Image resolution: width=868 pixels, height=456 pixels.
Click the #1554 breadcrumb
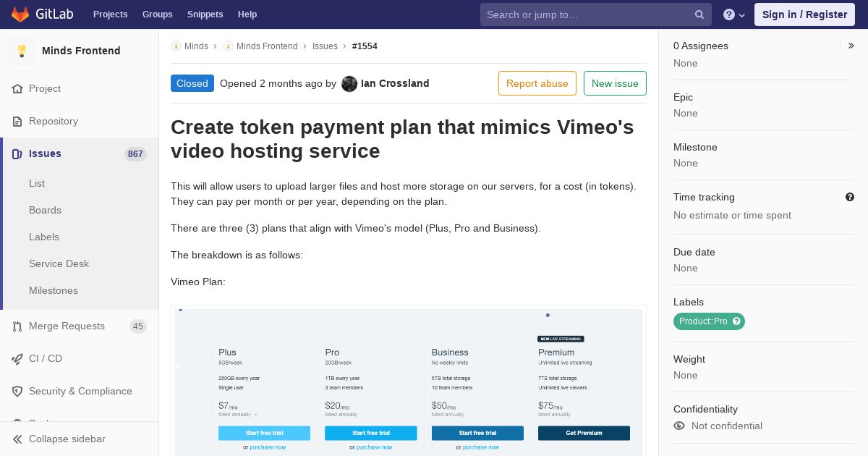coord(365,46)
